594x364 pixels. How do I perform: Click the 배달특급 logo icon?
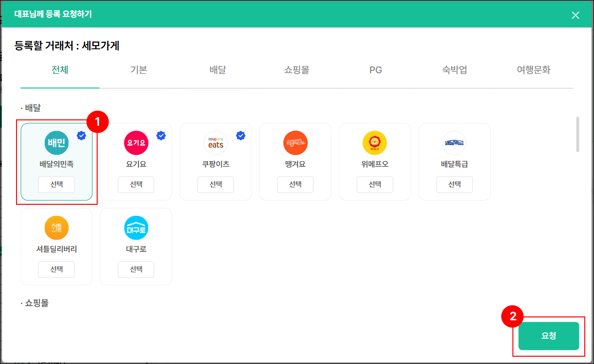(454, 143)
